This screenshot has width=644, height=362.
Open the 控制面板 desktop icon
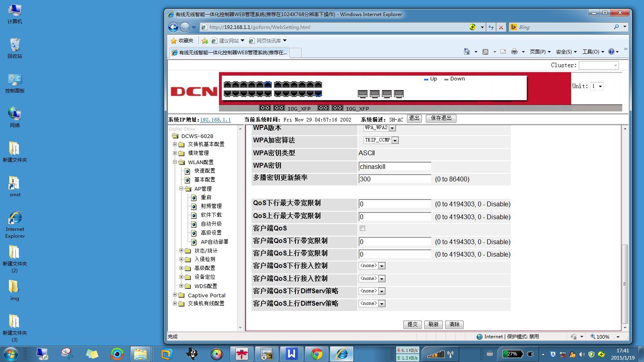pos(15,83)
